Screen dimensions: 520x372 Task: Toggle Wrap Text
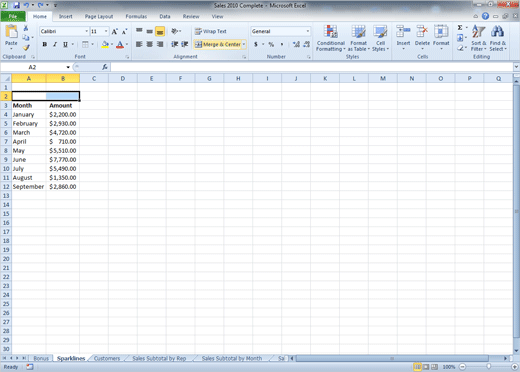[x=211, y=31]
